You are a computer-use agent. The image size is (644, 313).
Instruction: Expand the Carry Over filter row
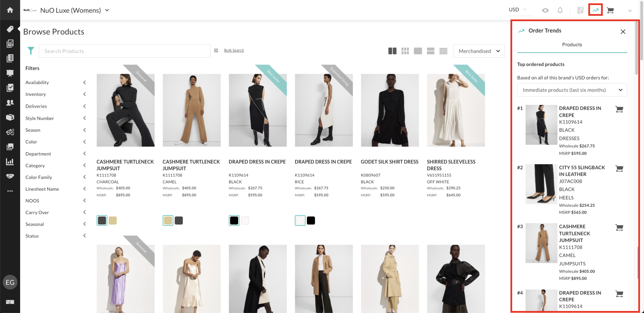point(56,212)
